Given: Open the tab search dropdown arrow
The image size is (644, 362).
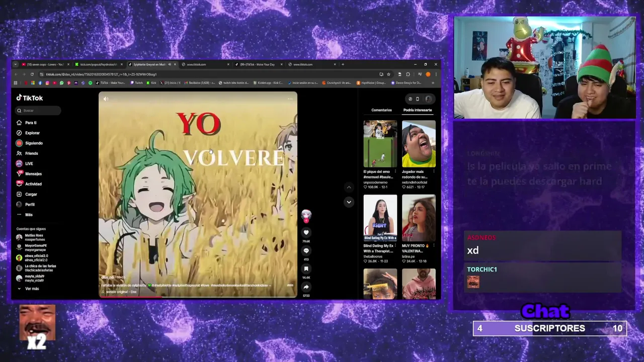Looking at the screenshot, I should (x=16, y=64).
